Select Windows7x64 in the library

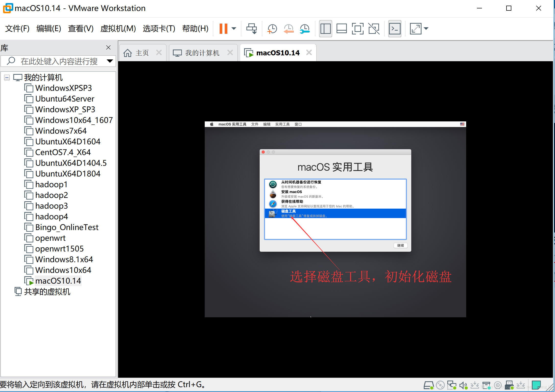coord(61,131)
